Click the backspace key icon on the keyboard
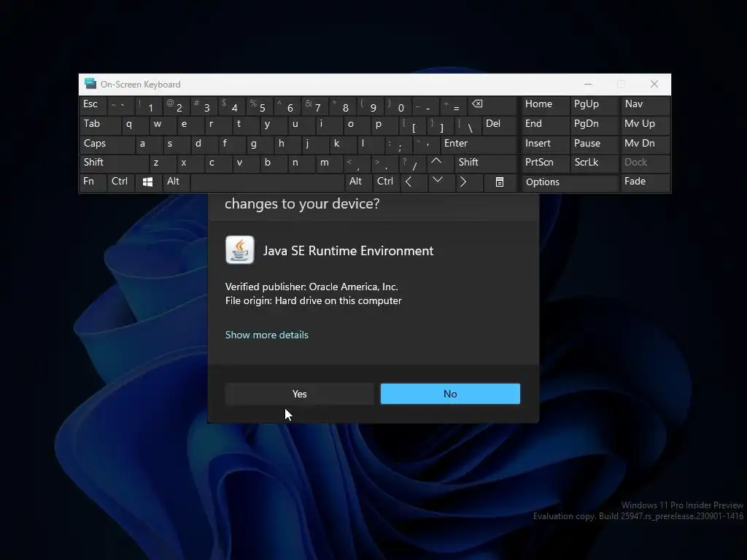The image size is (747, 560). pos(493,105)
